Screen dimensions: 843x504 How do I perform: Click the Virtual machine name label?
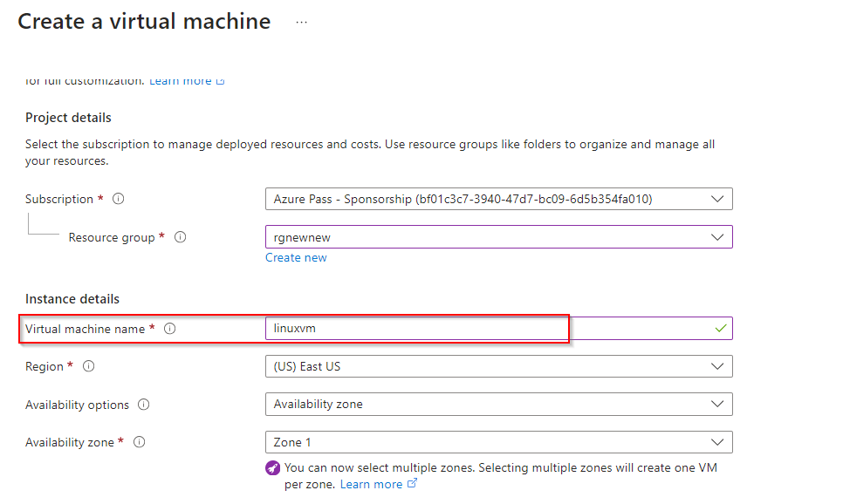85,329
